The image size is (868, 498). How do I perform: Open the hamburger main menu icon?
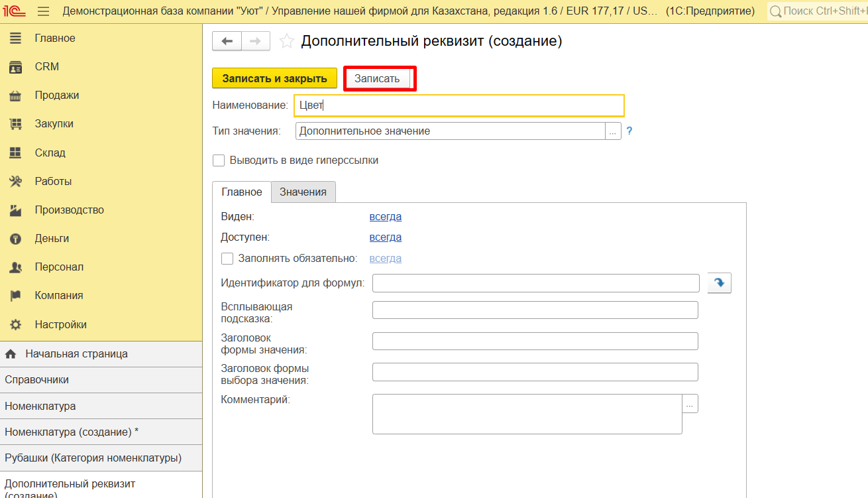44,11
